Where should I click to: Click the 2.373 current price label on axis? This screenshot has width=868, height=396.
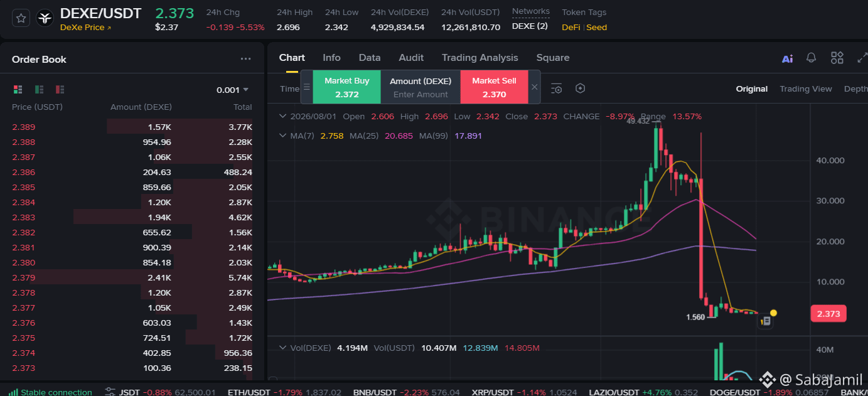(828, 314)
